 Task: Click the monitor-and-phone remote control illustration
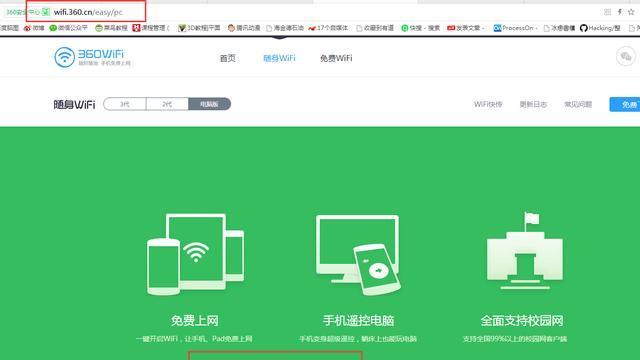pyautogui.click(x=358, y=255)
